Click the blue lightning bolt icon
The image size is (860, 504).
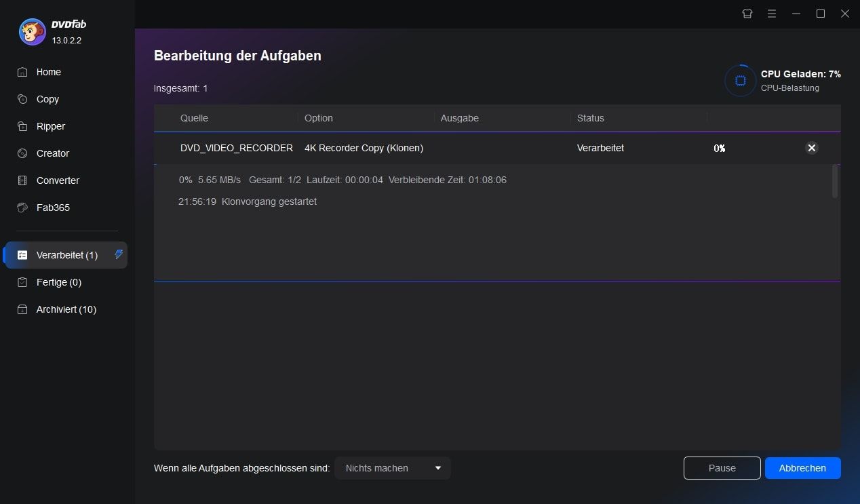pos(119,254)
